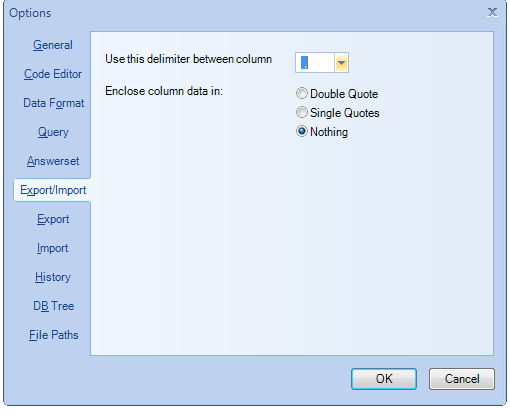Click the Cancel button

[x=462, y=379]
